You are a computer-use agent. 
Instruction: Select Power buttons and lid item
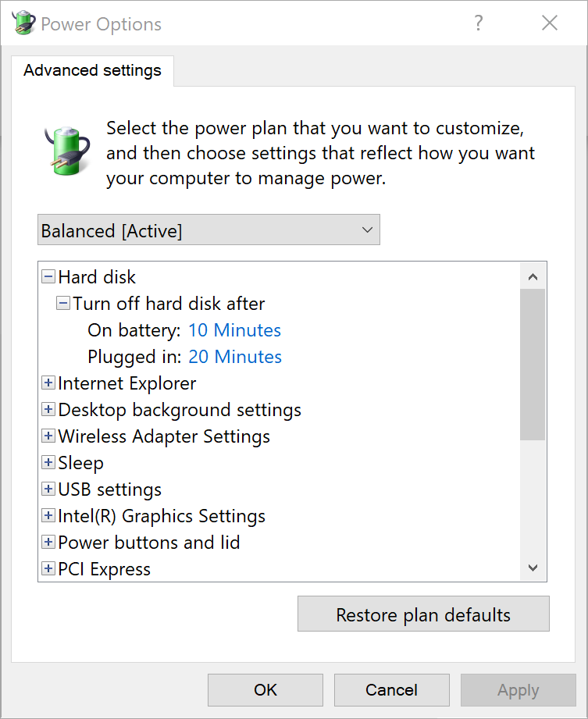[148, 543]
